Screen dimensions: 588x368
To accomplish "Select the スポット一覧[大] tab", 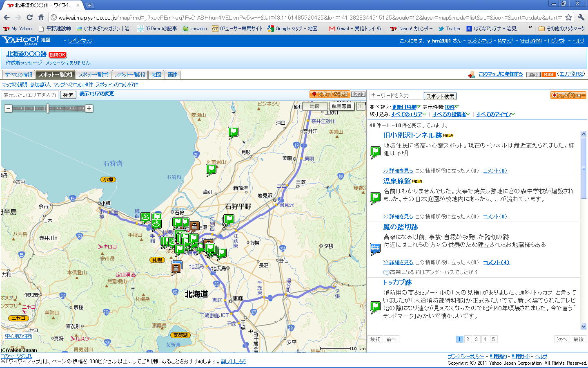I will pos(55,74).
